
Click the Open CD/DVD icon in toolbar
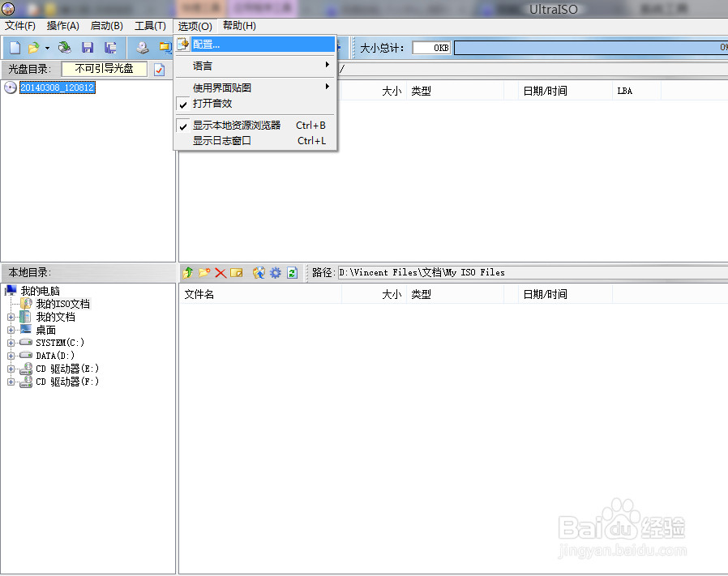pyautogui.click(x=65, y=47)
